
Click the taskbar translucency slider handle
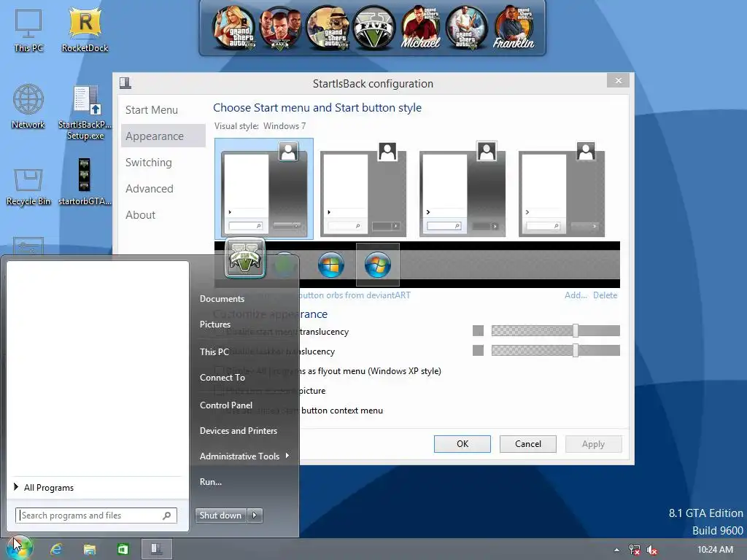tap(576, 351)
